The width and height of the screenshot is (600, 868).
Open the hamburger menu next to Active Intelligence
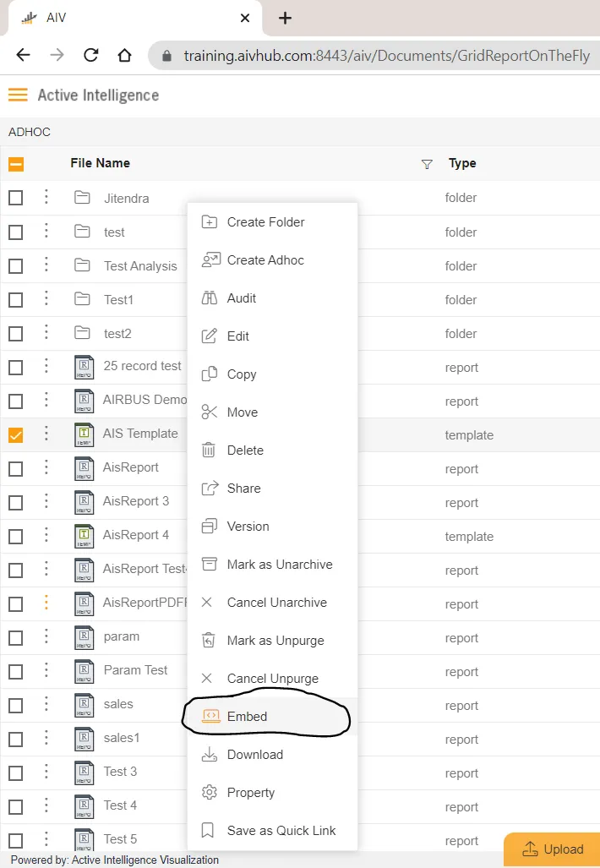[x=18, y=96]
